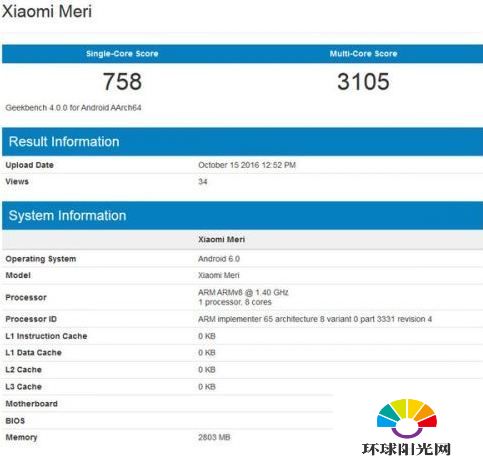This screenshot has height=465, width=483.
Task: Select the 0 KB value for L3 Cache
Action: click(207, 387)
